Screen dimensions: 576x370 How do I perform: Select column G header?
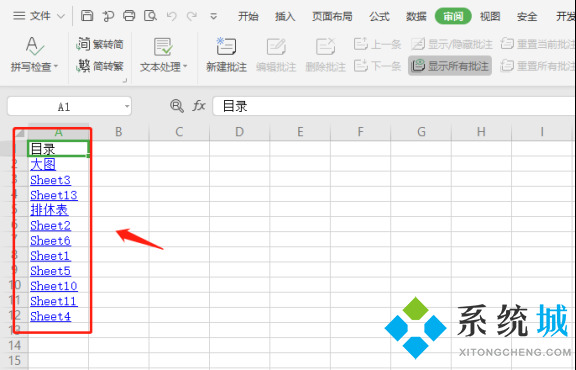pyautogui.click(x=421, y=132)
